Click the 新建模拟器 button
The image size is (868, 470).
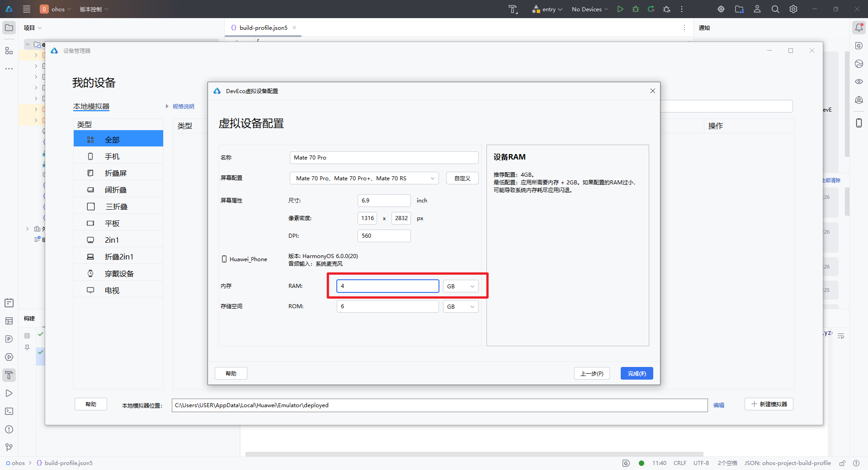click(x=769, y=404)
